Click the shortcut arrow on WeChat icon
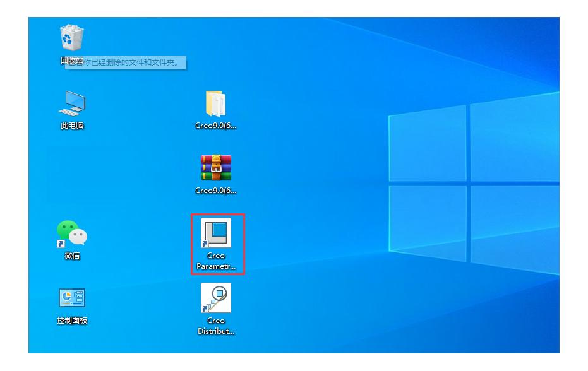This screenshot has width=588, height=371. point(61,244)
